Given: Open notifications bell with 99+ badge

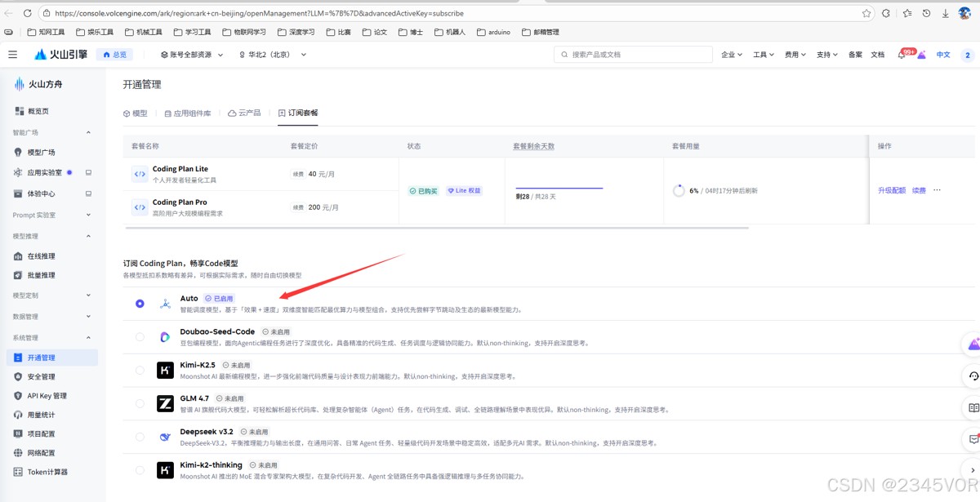Looking at the screenshot, I should coord(902,55).
